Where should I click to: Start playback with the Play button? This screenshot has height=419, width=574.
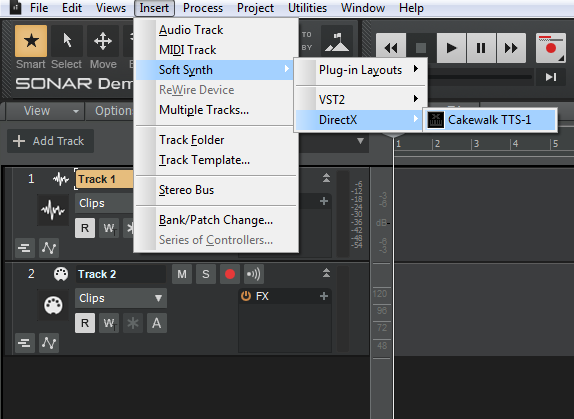451,48
